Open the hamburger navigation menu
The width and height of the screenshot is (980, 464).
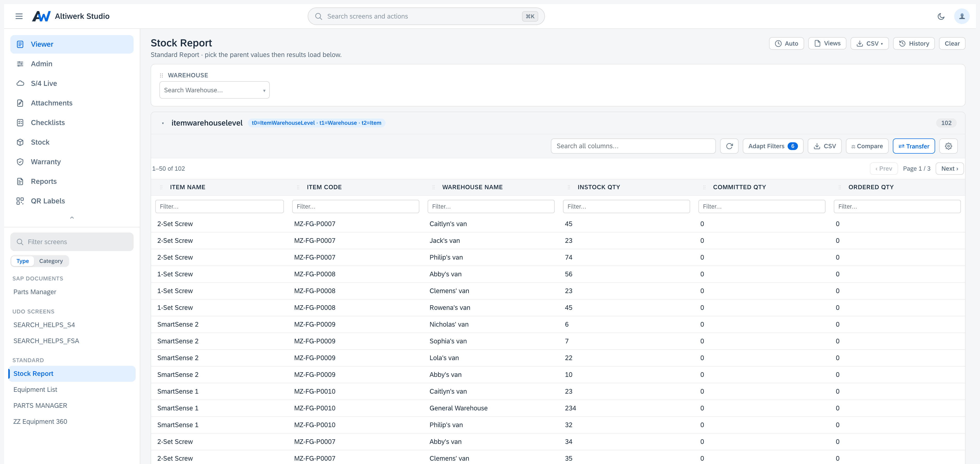pyautogui.click(x=19, y=16)
